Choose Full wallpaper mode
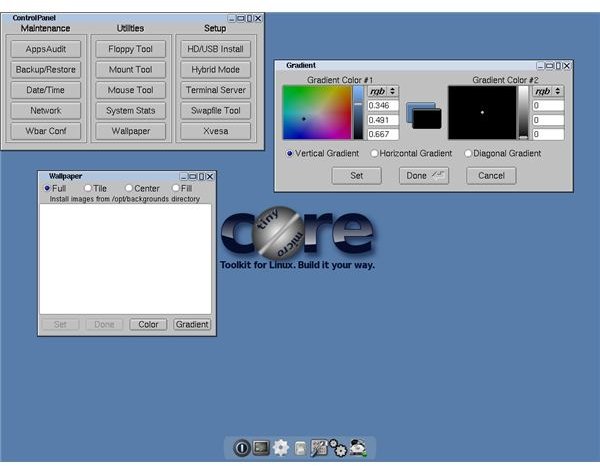 click(x=55, y=188)
